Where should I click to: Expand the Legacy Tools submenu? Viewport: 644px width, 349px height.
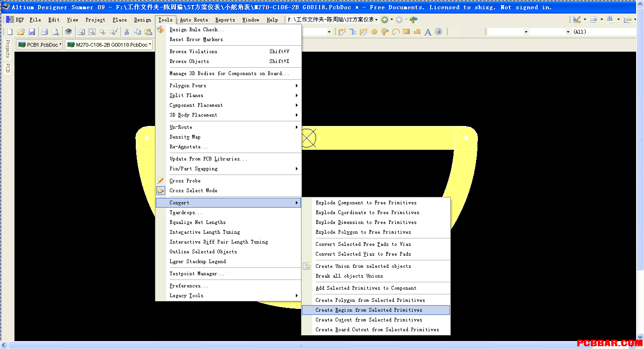pos(228,295)
